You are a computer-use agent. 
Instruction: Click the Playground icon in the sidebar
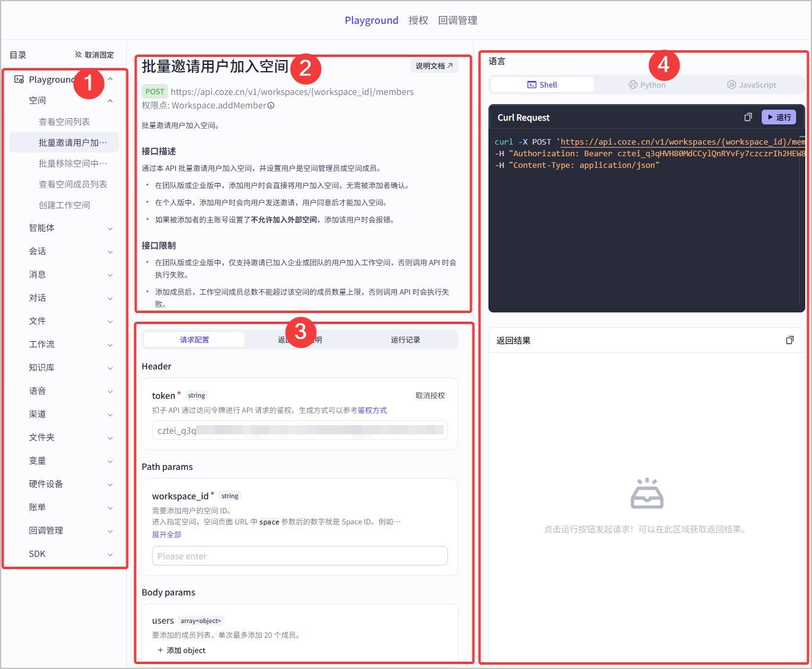click(19, 80)
